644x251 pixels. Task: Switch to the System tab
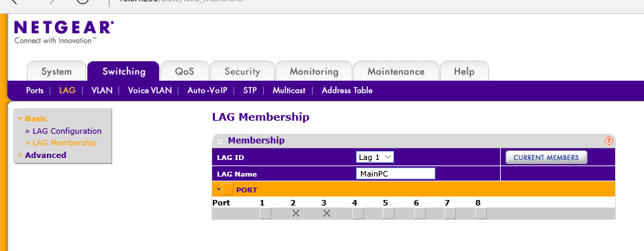[x=56, y=71]
